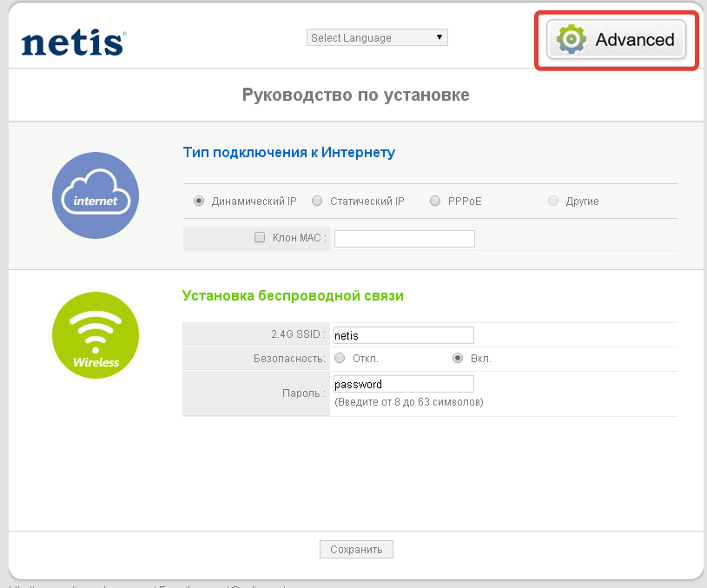Select Динамический IP radio button
707x588 pixels.
tap(199, 201)
